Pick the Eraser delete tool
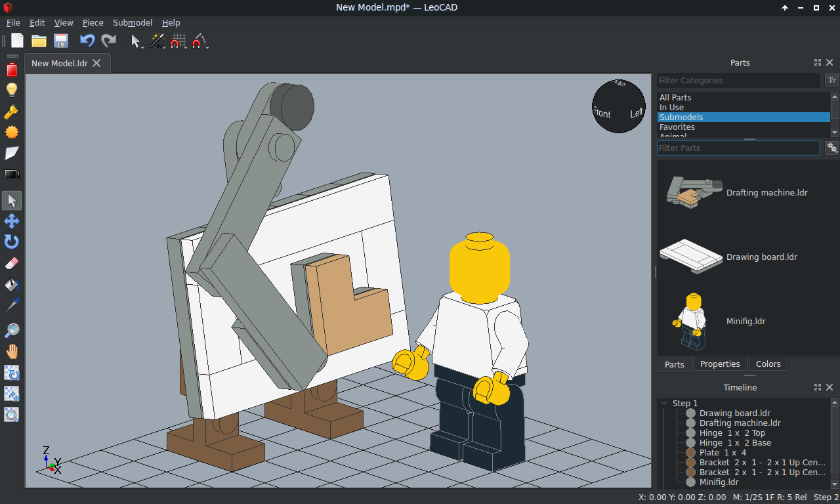 click(x=12, y=264)
